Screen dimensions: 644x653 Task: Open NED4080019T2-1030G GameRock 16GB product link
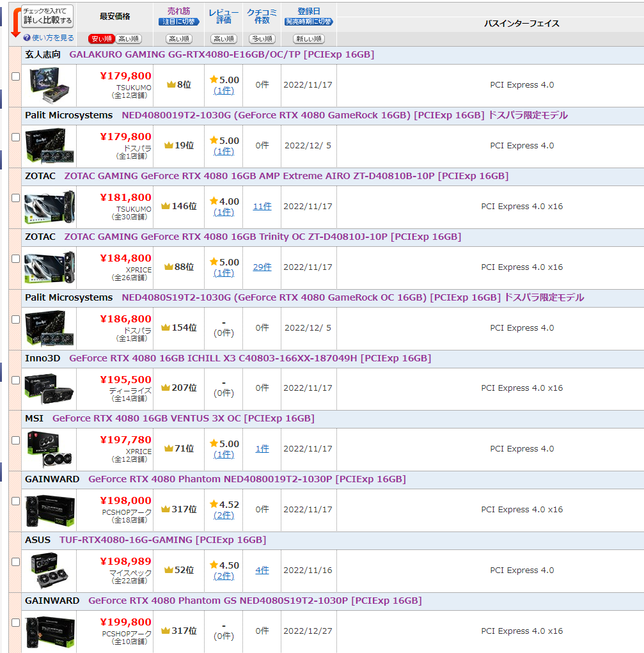click(345, 115)
